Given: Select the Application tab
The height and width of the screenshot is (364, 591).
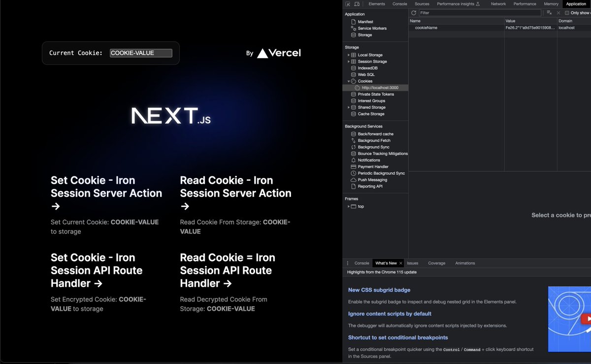Looking at the screenshot, I should 576,4.
